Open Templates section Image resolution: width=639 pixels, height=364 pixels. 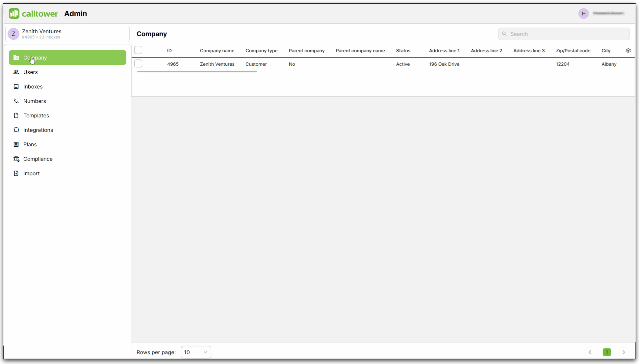37,115
